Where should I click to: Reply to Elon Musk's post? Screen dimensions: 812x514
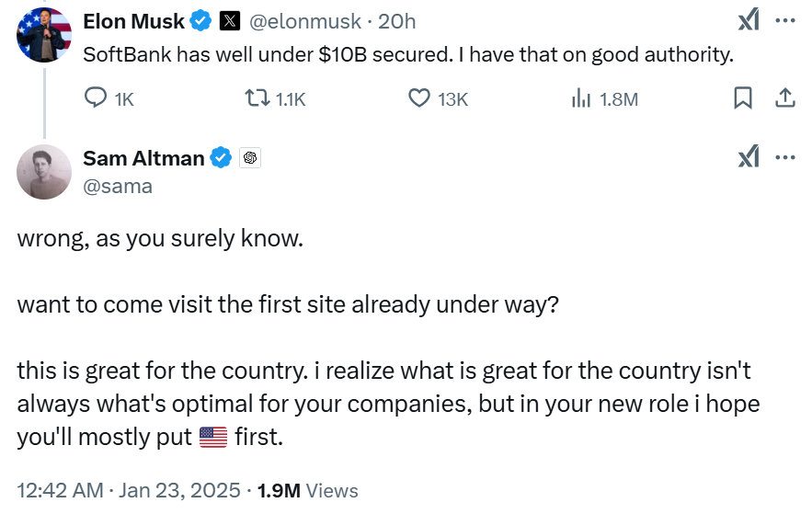pyautogui.click(x=97, y=98)
